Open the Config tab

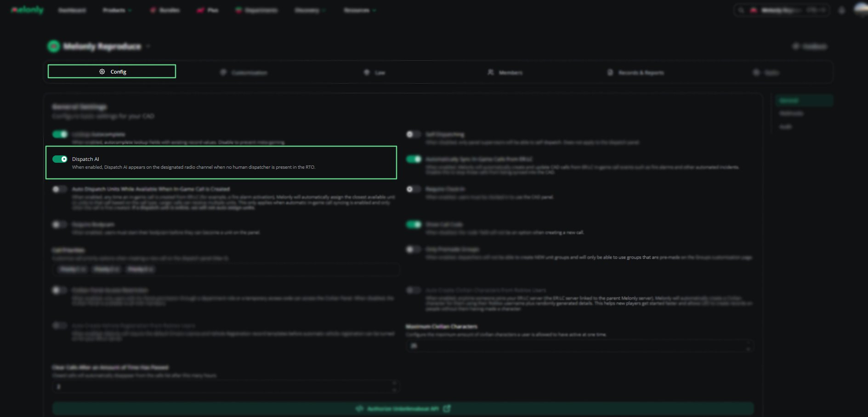pyautogui.click(x=112, y=71)
